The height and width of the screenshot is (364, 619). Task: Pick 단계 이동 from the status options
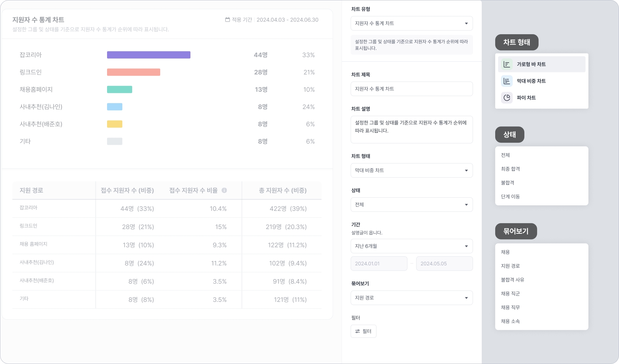[x=510, y=197]
